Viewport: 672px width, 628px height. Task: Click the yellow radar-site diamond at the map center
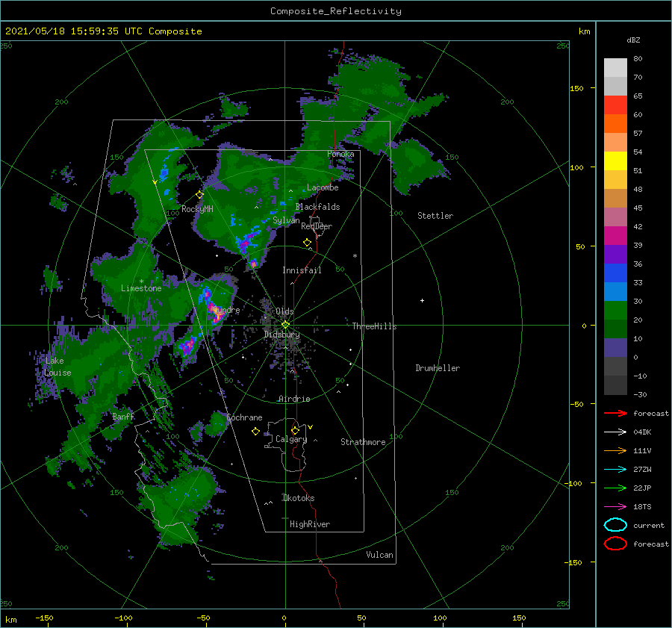(x=285, y=325)
